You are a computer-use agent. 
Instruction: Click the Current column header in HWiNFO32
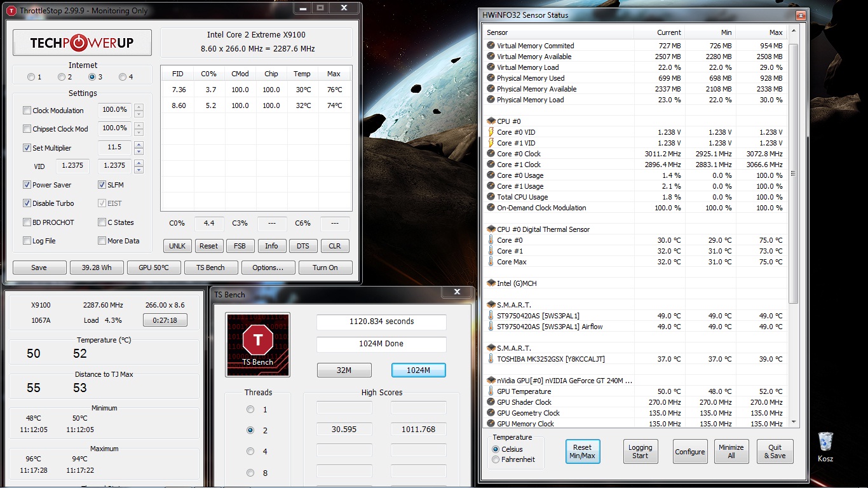click(659, 32)
